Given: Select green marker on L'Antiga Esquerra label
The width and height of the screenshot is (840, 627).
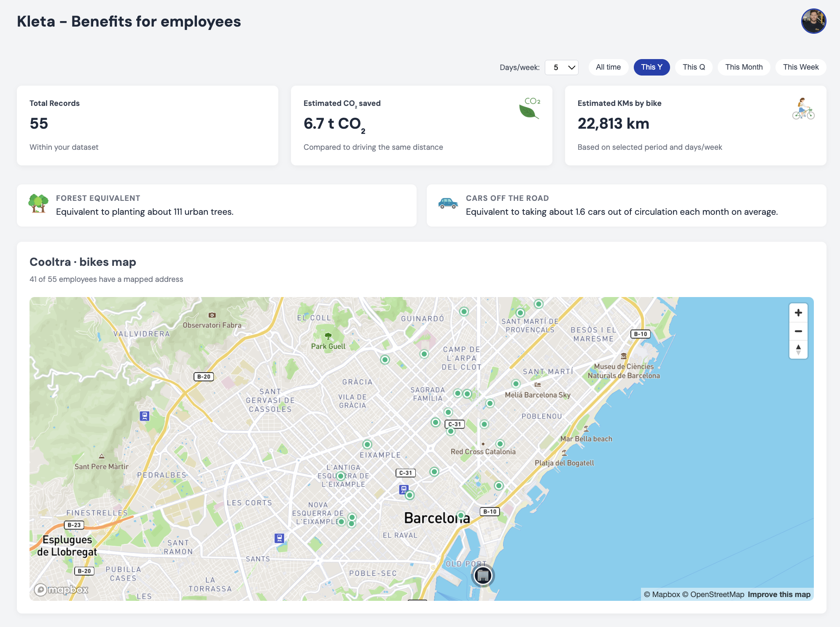Looking at the screenshot, I should tap(341, 476).
